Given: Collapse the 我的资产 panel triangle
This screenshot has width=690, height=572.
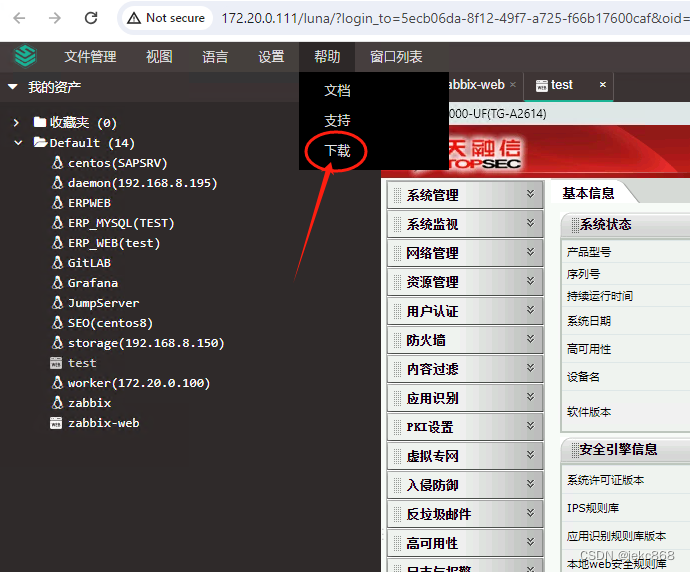Looking at the screenshot, I should point(13,87).
